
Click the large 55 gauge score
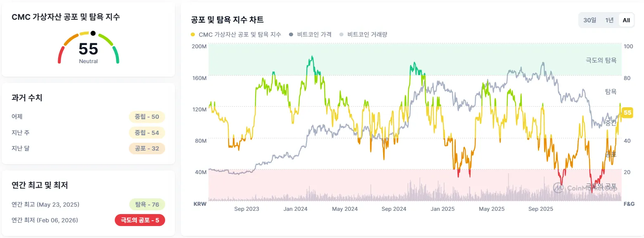click(x=88, y=49)
